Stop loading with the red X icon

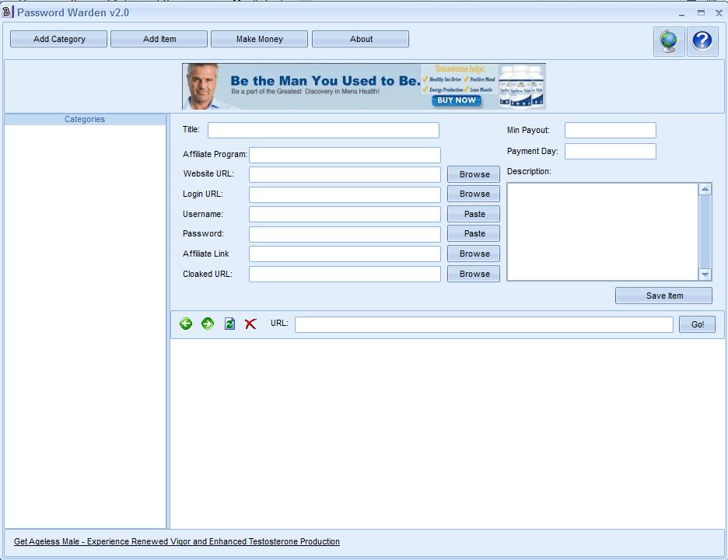coord(250,324)
